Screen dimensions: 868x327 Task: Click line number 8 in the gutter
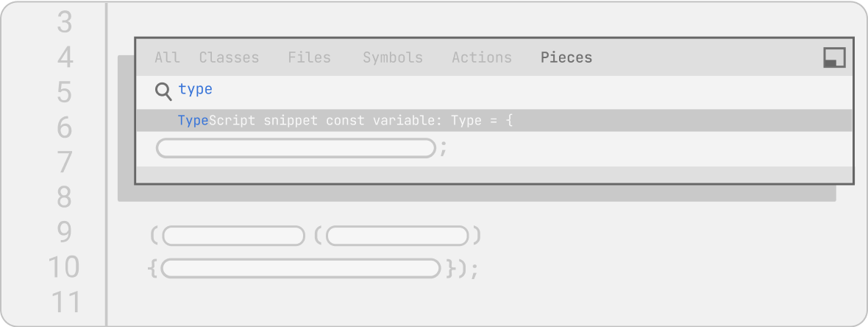[x=65, y=197]
